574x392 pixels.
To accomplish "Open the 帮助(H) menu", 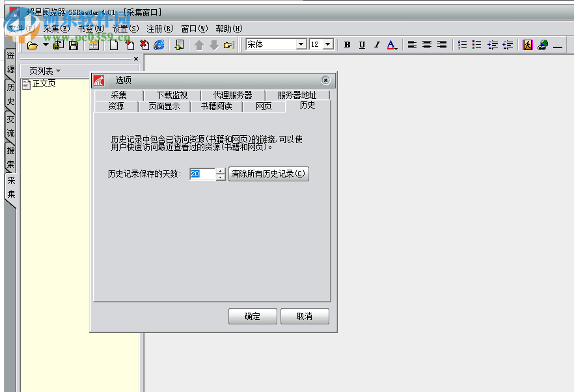I will [x=229, y=29].
